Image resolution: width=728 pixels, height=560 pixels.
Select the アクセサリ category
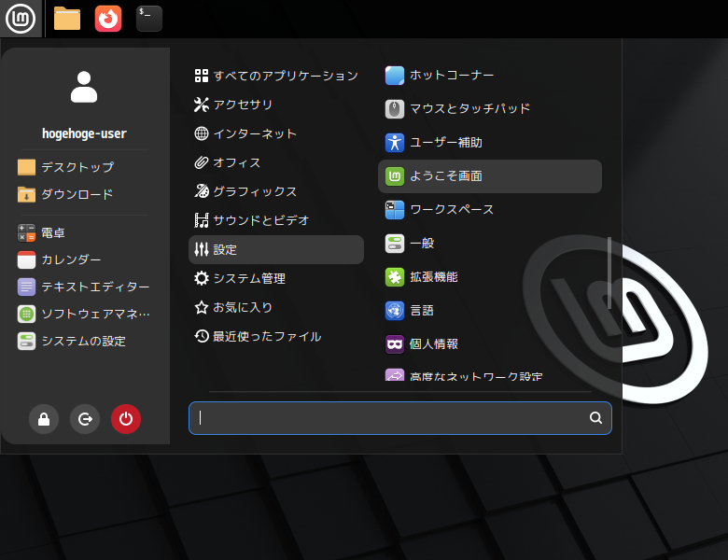tap(275, 105)
